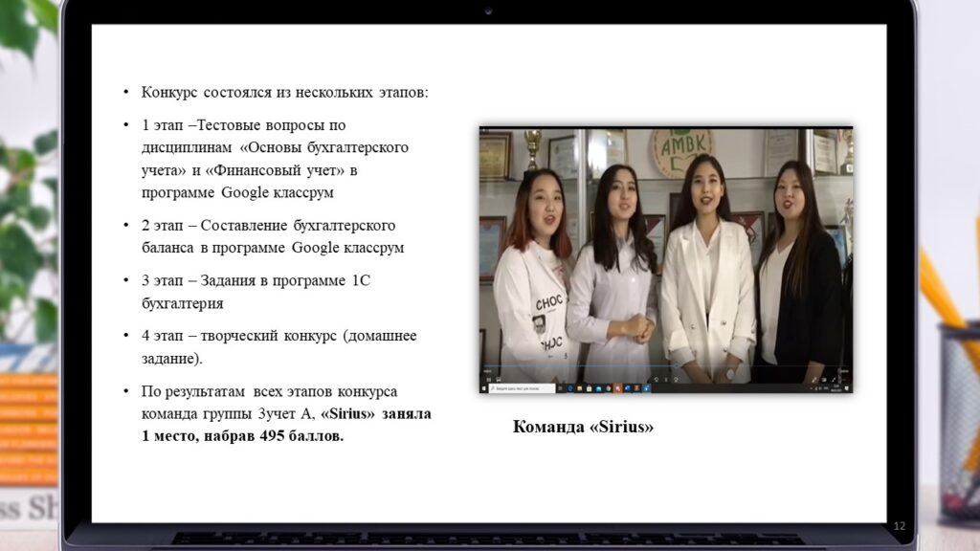
Task: Click the Windows search box in the video
Action: pyautogui.click(x=522, y=388)
